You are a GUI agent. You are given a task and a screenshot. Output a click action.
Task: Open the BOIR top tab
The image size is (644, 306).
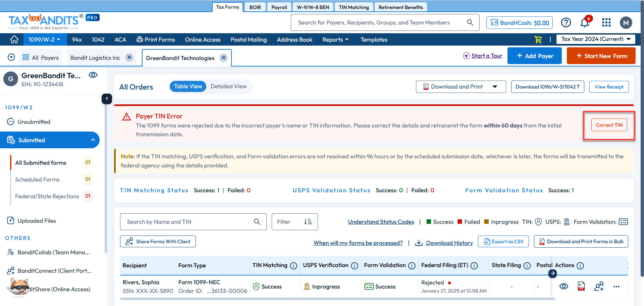[x=255, y=7]
